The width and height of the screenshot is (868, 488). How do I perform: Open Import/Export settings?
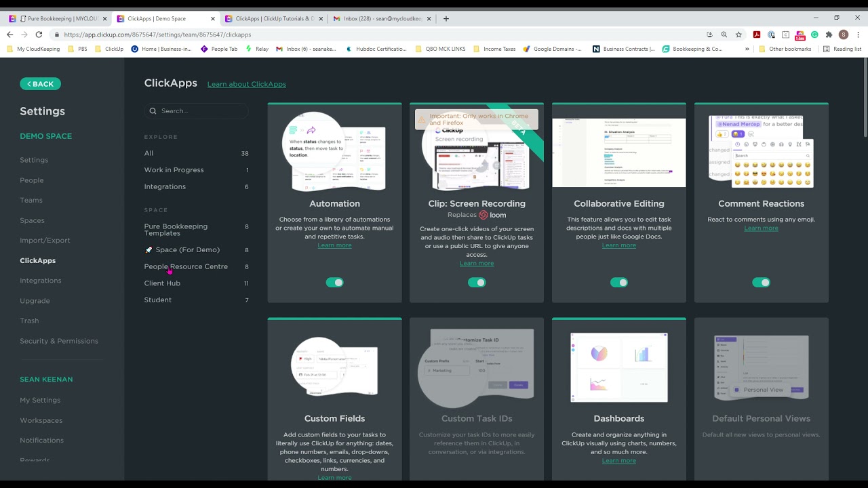point(45,240)
